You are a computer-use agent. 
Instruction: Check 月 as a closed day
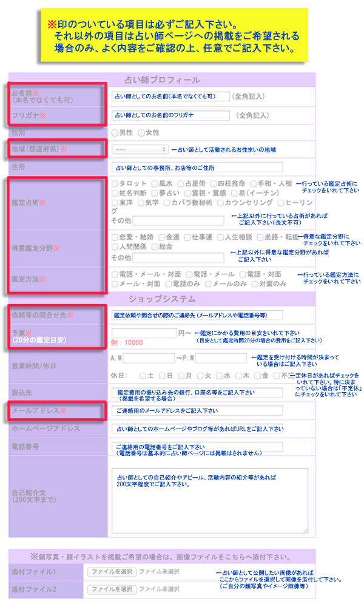[181, 376]
